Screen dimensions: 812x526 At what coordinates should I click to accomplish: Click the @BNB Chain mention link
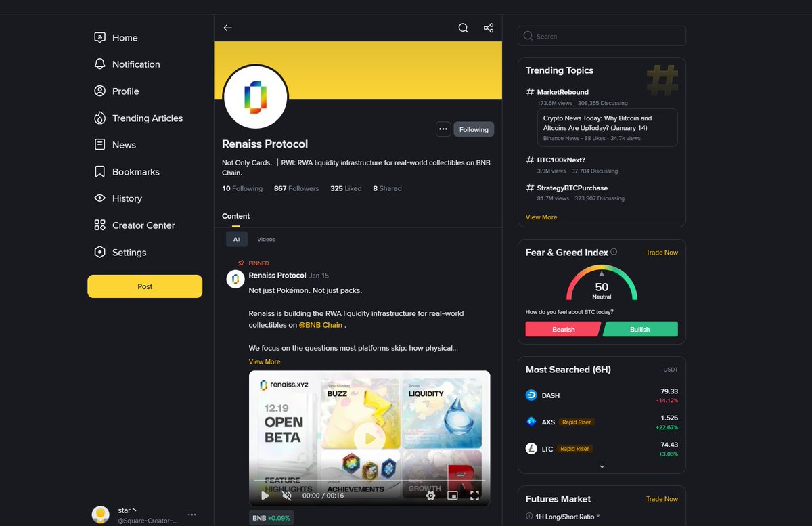(x=321, y=325)
